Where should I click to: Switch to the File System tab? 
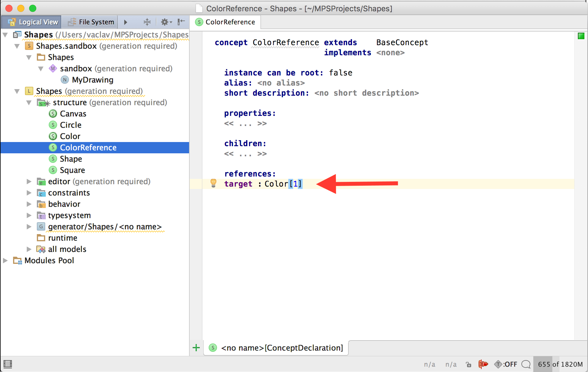91,22
